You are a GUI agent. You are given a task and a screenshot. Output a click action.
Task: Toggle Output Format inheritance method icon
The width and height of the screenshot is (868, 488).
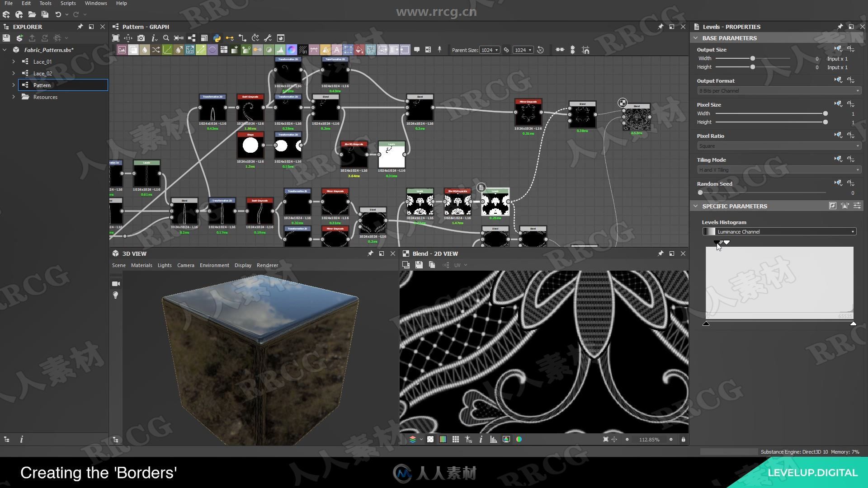pyautogui.click(x=838, y=80)
